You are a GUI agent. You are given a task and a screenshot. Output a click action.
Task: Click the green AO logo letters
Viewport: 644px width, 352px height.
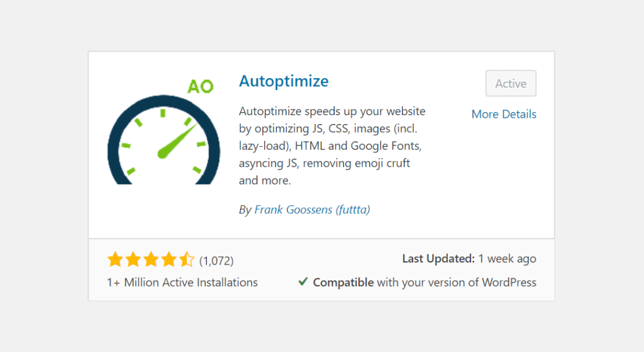pos(201,86)
